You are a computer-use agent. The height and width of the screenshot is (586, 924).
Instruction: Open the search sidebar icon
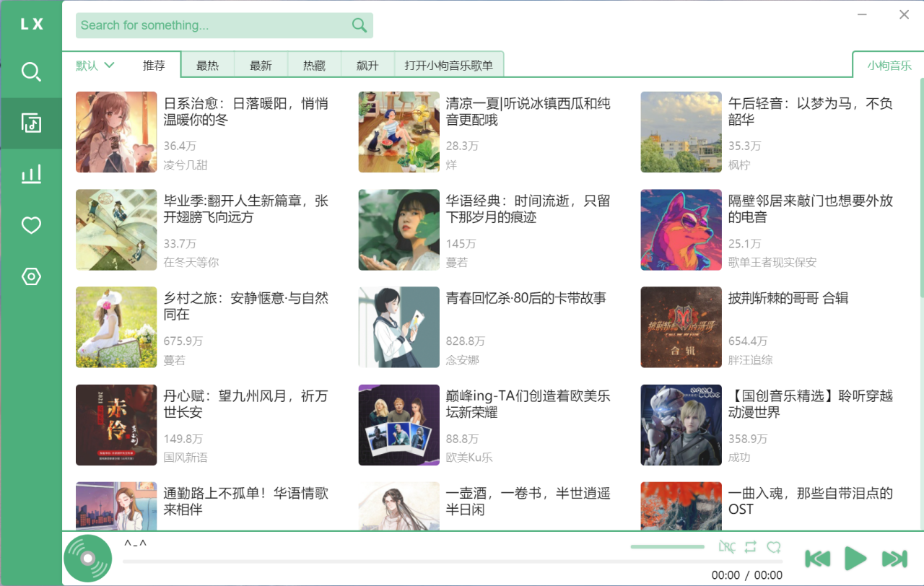(31, 72)
